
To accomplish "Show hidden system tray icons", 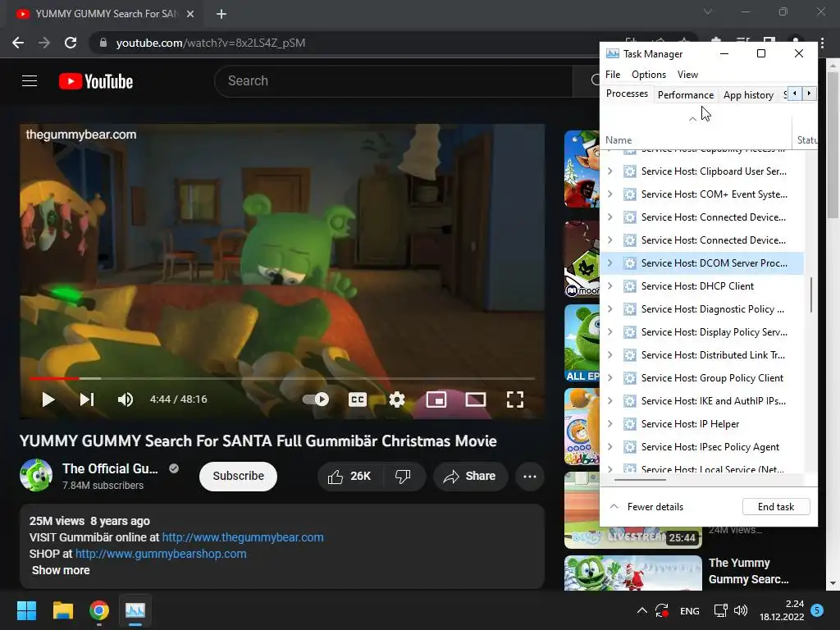I will pos(641,610).
